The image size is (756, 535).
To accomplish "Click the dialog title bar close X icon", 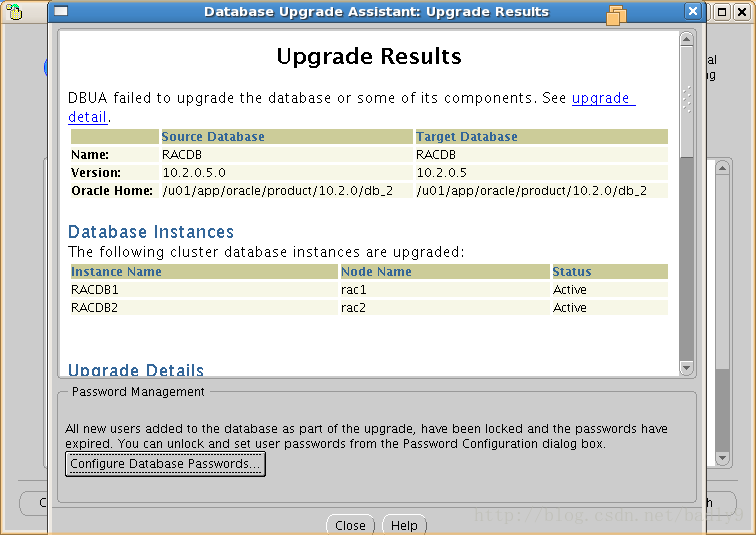I will [x=692, y=11].
